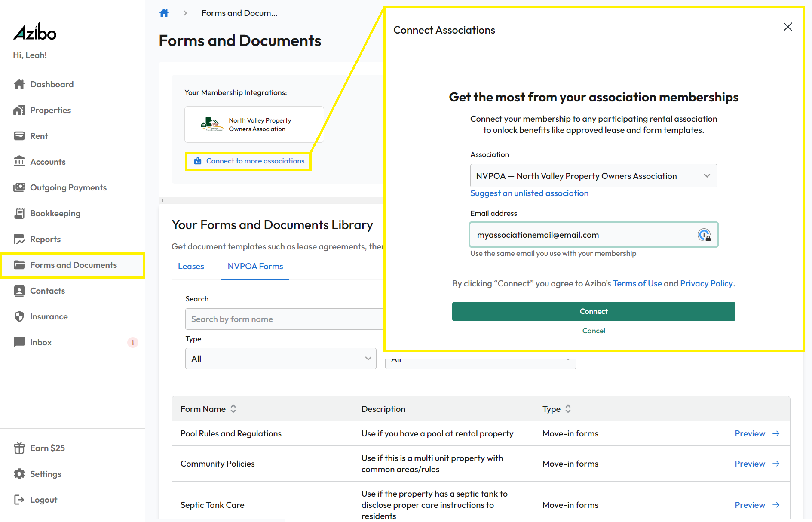This screenshot has width=812, height=522.
Task: Click the Forms and Documents folder icon
Action: click(x=19, y=265)
